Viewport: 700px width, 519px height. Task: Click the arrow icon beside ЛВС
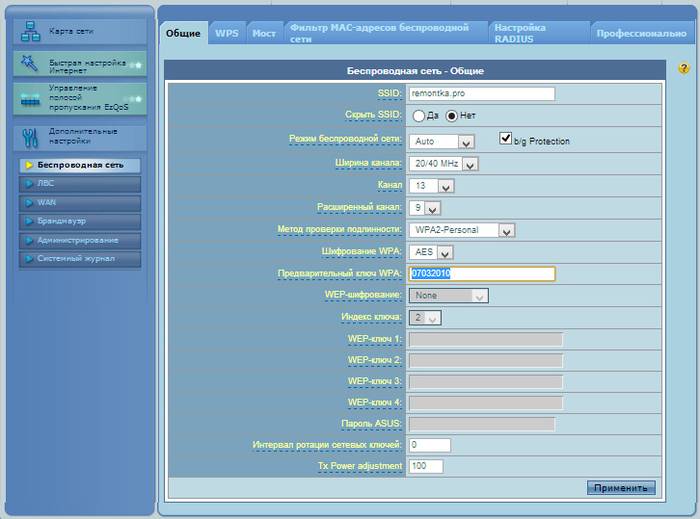27,184
